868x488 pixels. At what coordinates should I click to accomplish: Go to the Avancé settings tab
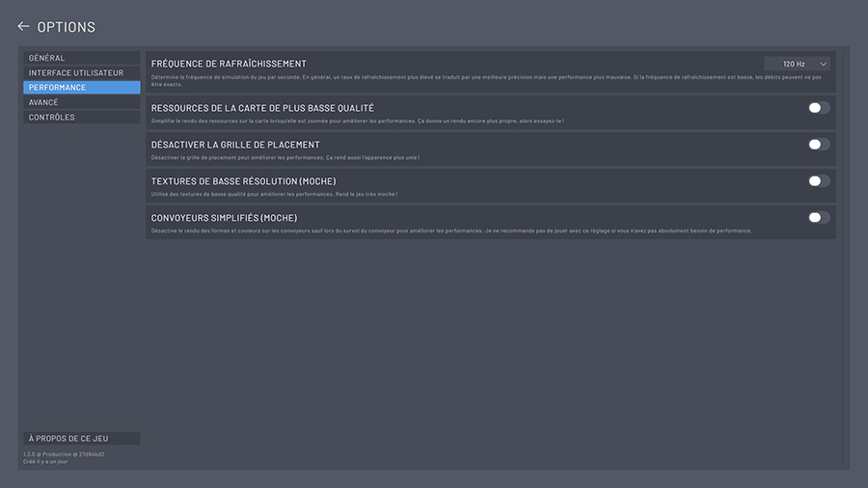[81, 102]
